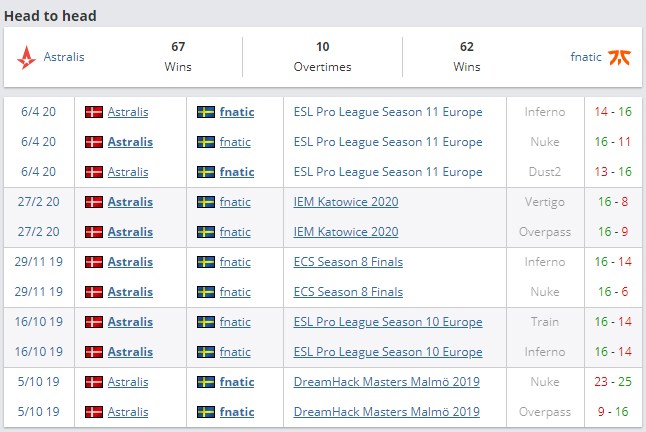Open ESL Pro League Season 11 Europe, 14 - 16 row
The width and height of the screenshot is (646, 432).
tap(388, 112)
